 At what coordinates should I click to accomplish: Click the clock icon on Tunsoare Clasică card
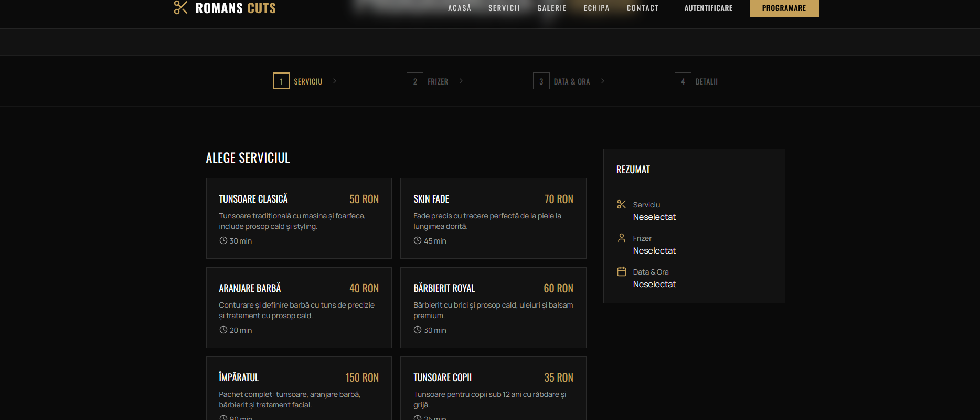tap(223, 240)
